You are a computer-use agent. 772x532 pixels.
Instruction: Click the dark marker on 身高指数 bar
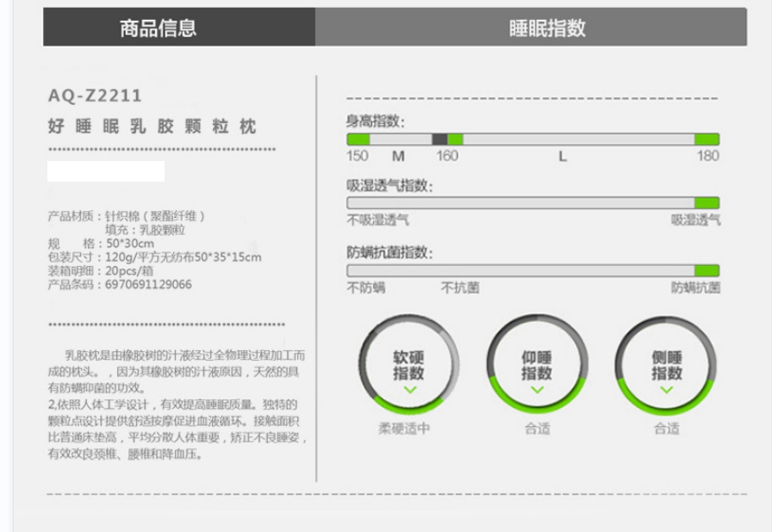coord(439,139)
